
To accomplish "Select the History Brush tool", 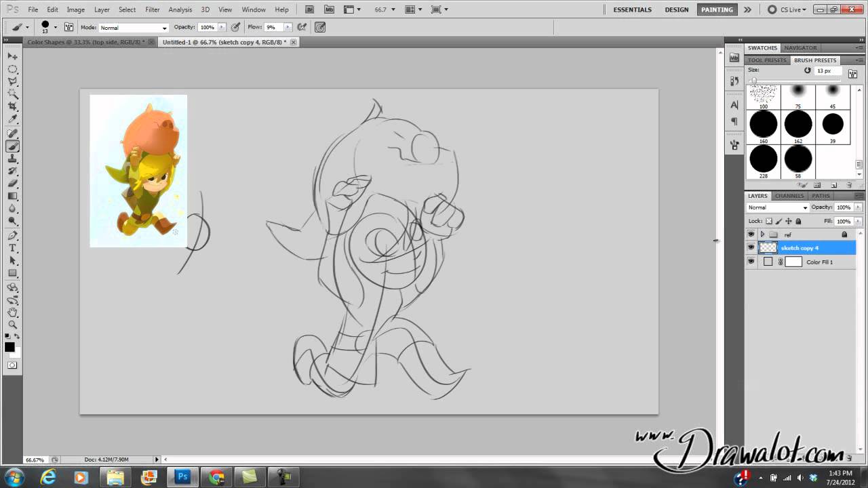I will tap(12, 171).
